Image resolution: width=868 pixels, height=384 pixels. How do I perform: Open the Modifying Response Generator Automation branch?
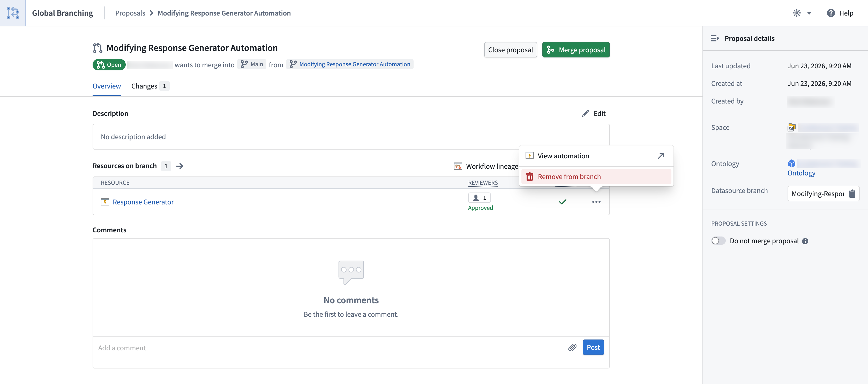click(350, 64)
